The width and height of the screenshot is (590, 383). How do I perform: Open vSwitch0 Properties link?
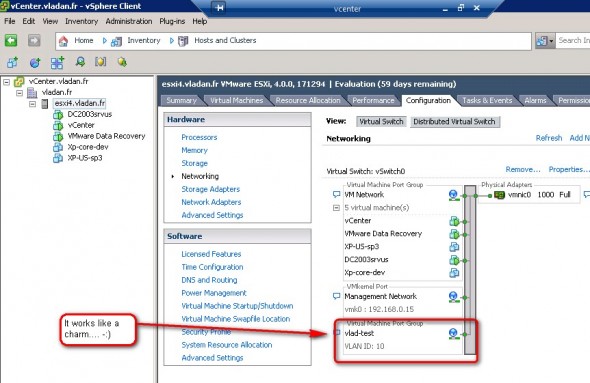pyautogui.click(x=568, y=170)
